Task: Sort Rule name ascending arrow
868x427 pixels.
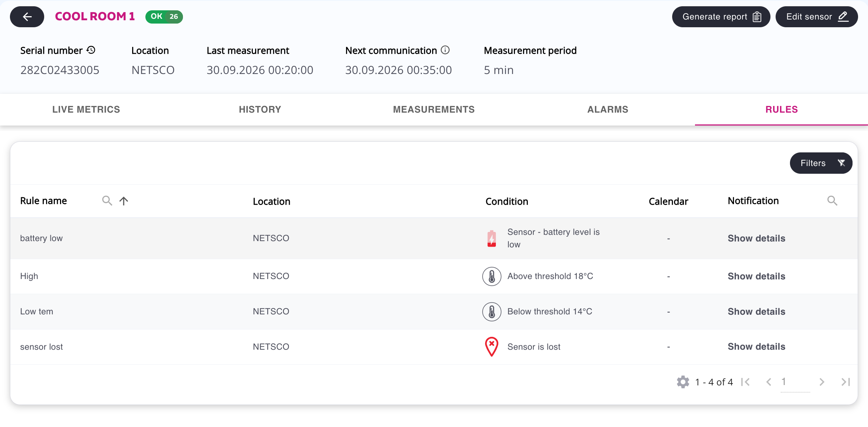Action: point(124,201)
